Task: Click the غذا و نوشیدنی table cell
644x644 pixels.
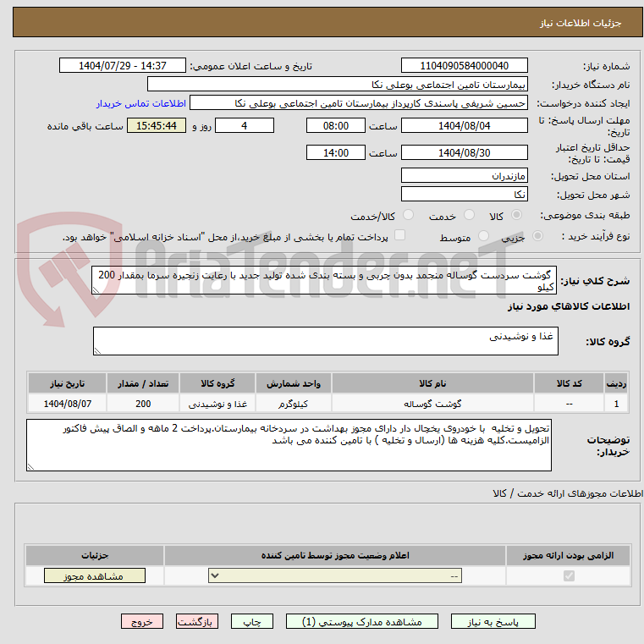Action: pos(217,404)
